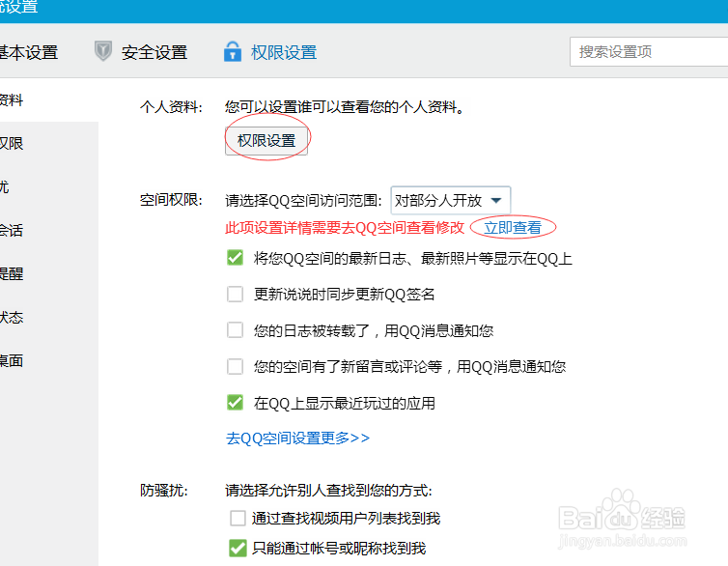Open the 对部分人开放 dropdown

[x=451, y=200]
